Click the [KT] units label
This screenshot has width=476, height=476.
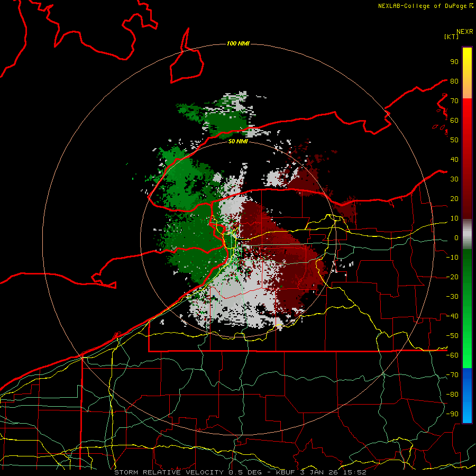coord(451,36)
